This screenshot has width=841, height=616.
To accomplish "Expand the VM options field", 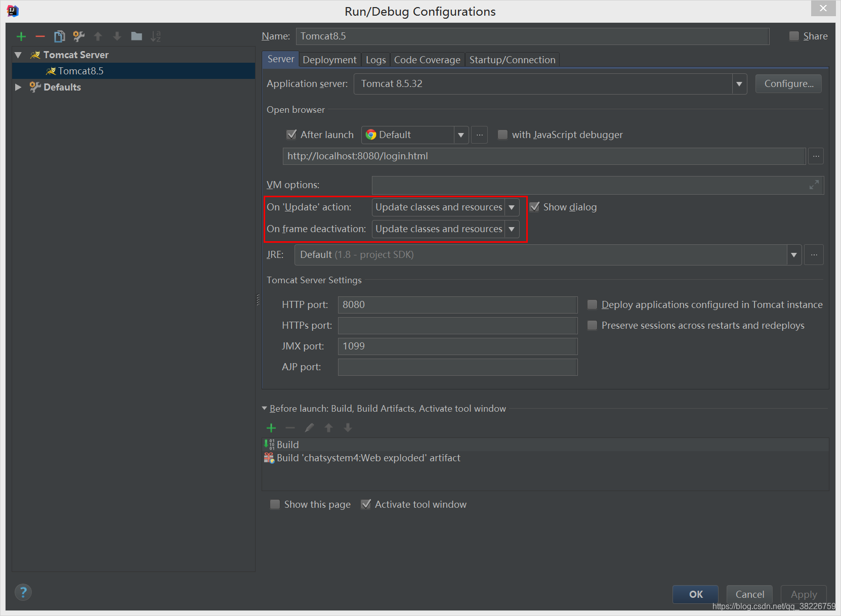I will click(814, 185).
